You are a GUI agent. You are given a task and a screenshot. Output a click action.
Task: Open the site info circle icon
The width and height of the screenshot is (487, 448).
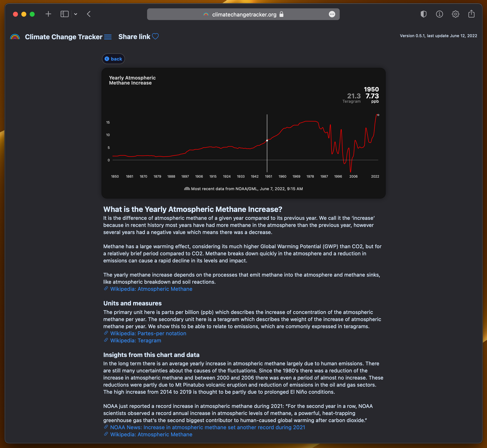[x=439, y=14]
